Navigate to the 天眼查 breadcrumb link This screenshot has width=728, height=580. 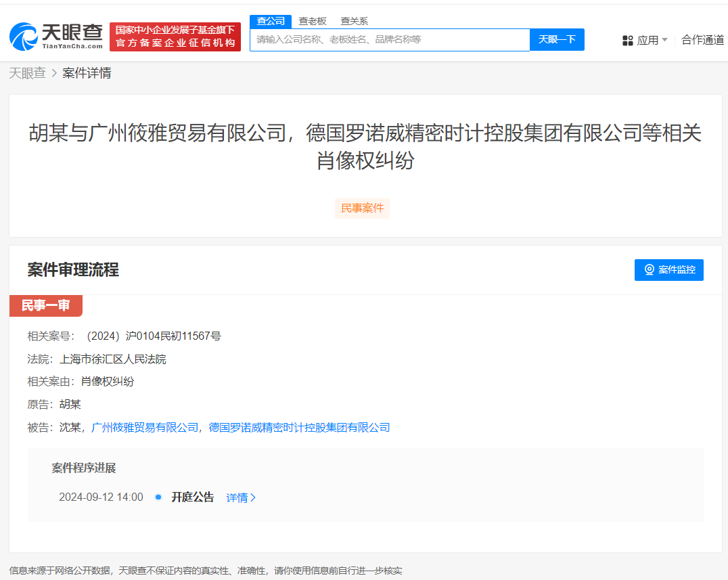(27, 72)
